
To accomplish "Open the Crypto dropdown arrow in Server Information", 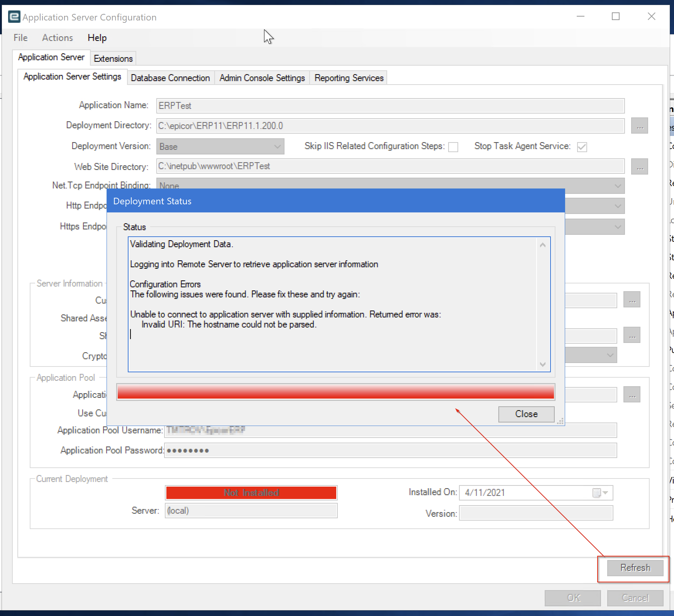I will (x=610, y=355).
